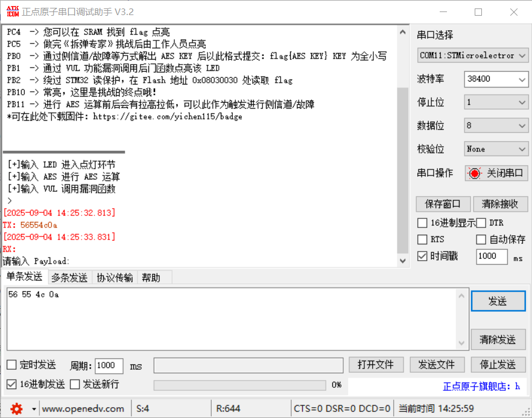
Task: Click the 保存窗口 button
Action: (x=443, y=204)
